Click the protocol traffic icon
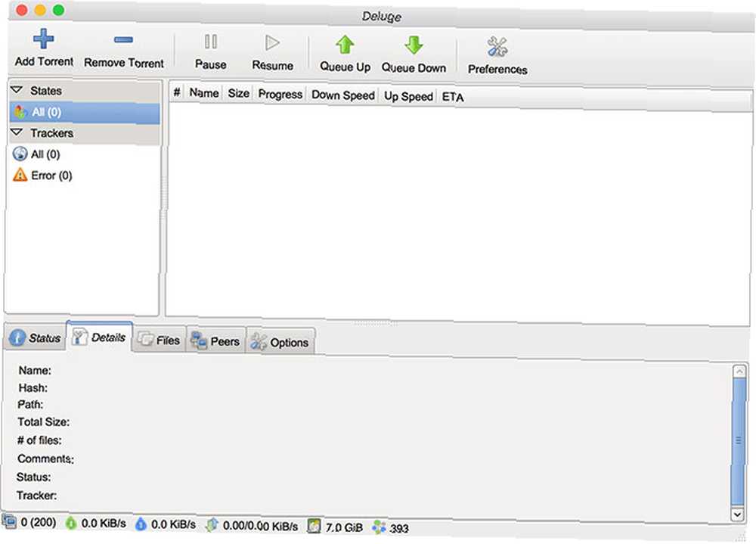Viewport: 756px width, 544px height. [212, 524]
